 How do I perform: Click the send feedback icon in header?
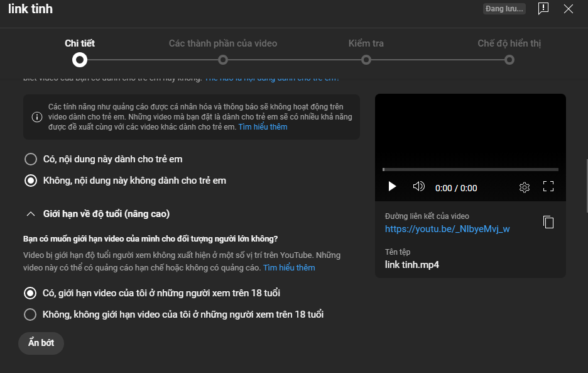click(x=543, y=8)
